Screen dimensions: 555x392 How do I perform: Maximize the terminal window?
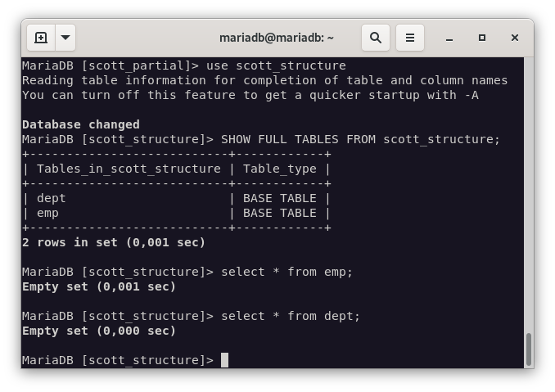coord(482,38)
